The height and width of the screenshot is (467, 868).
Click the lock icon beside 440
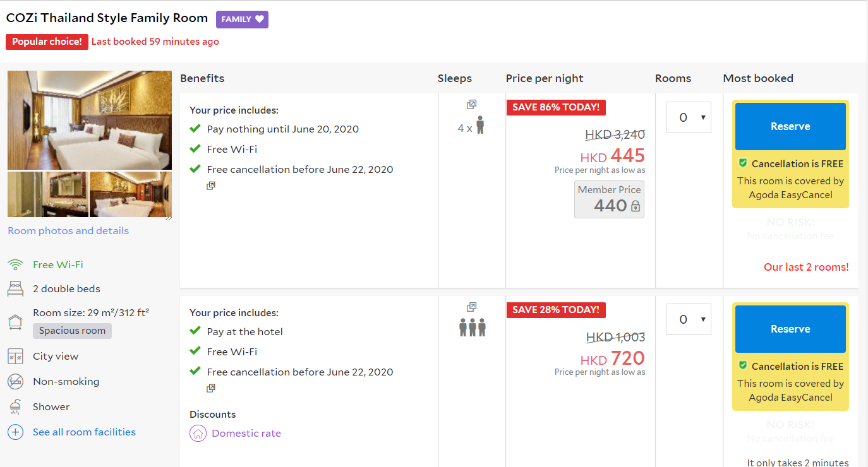[636, 206]
